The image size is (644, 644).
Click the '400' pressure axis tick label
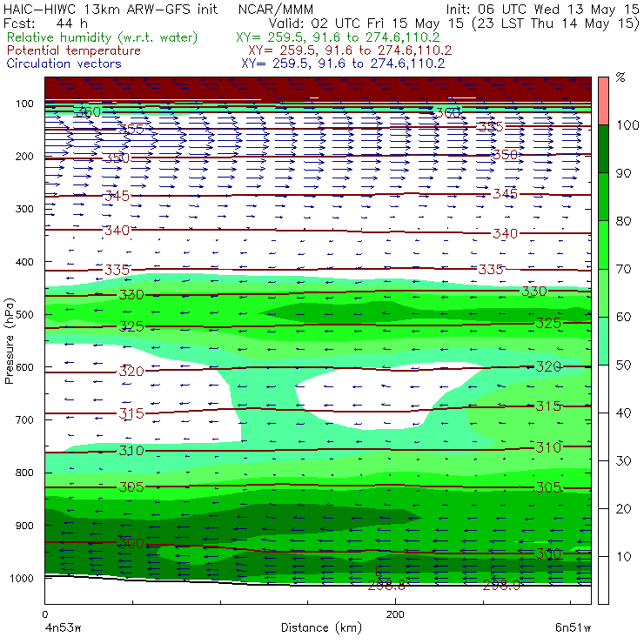(24, 262)
